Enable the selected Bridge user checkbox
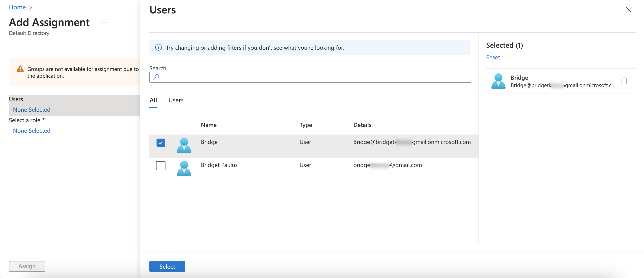Screen dimensions: 644x278 [x=161, y=142]
